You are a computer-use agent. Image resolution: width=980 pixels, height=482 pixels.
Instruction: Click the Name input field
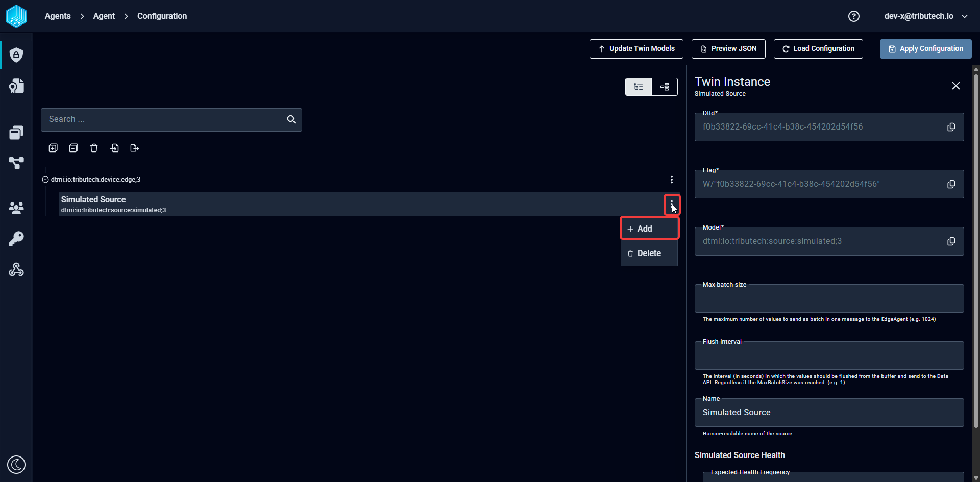click(829, 413)
